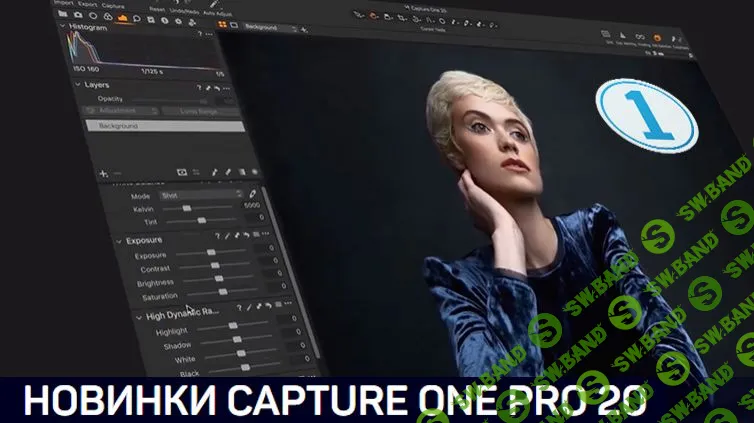Open the High Dynamic Range three-dot menu
The height and width of the screenshot is (423, 754).
pyautogui.click(x=288, y=303)
